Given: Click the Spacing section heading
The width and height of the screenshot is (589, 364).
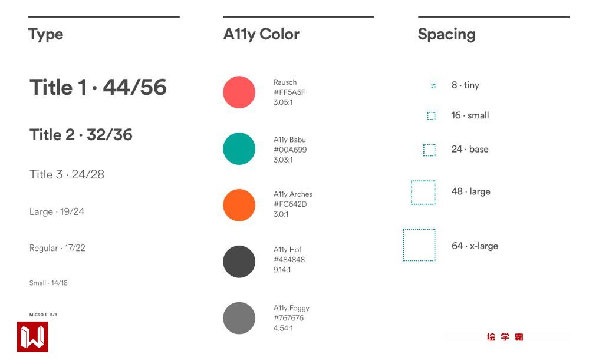Looking at the screenshot, I should coord(446,34).
